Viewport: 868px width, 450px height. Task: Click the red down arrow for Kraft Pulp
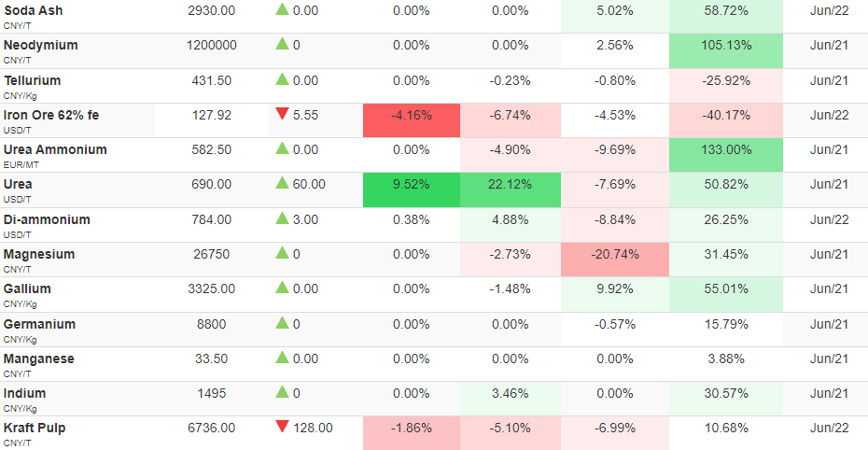282,427
